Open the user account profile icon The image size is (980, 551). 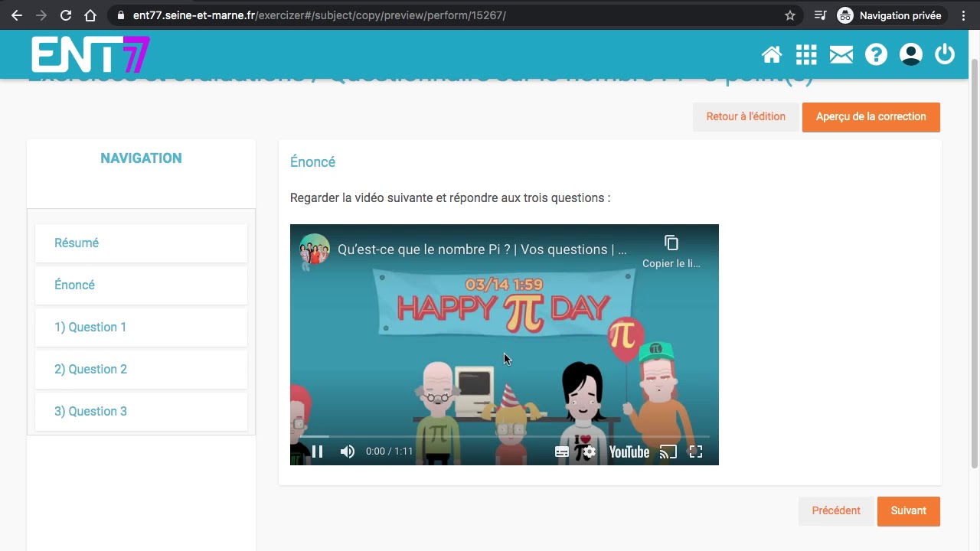pyautogui.click(x=910, y=54)
